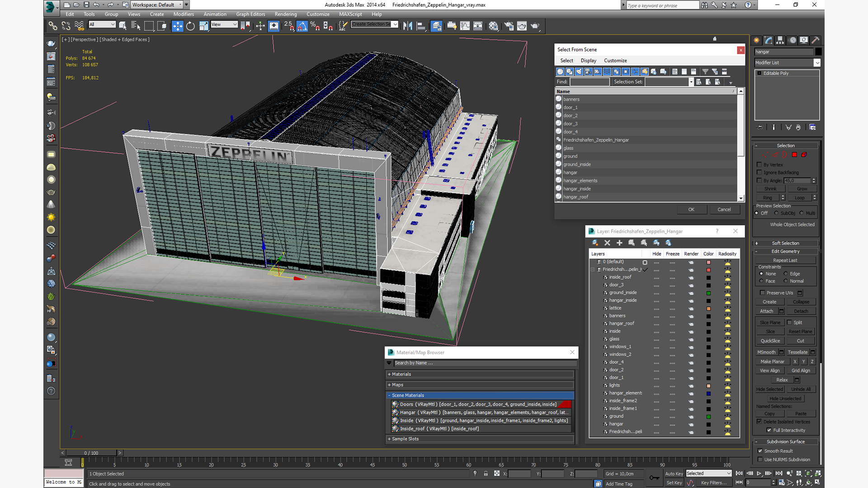Open the Rendering menu
Screen dimensions: 868x488
(x=286, y=14)
